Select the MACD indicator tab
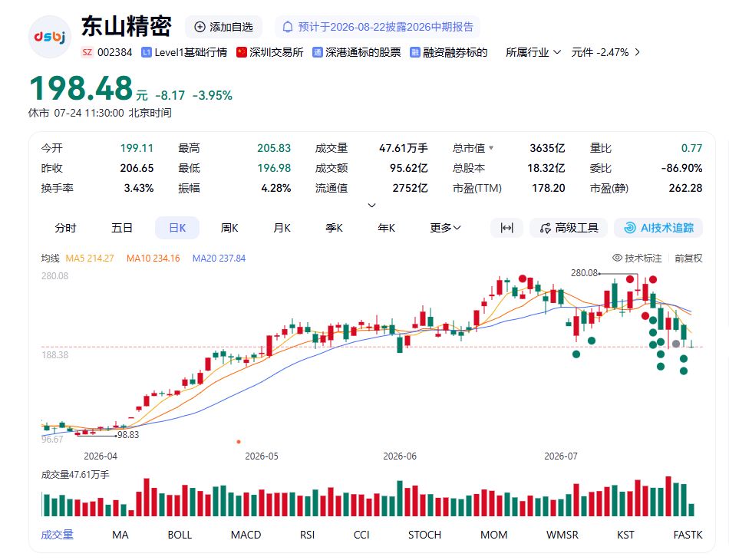729x560 pixels. point(246,535)
